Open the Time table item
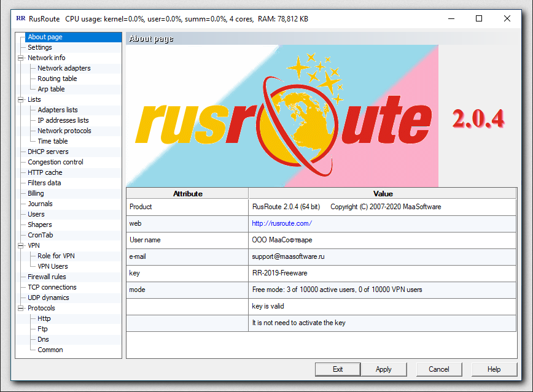Screen dimensions: 533x392 click(53, 141)
